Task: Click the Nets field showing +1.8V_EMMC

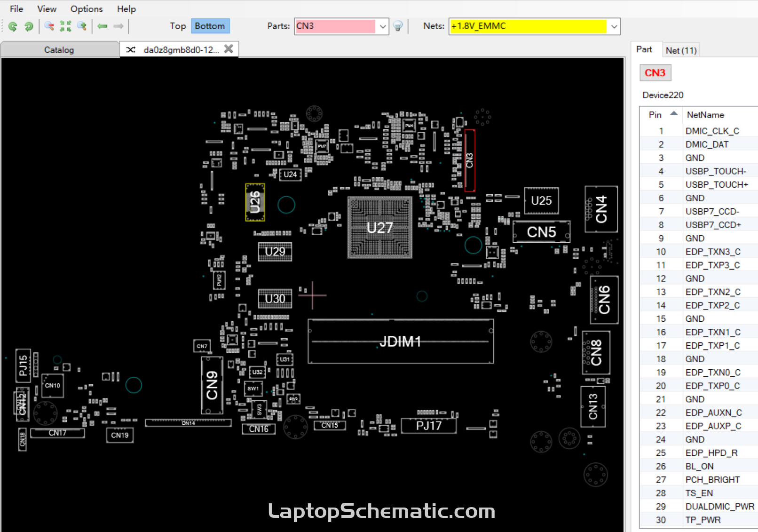Action: tap(528, 26)
